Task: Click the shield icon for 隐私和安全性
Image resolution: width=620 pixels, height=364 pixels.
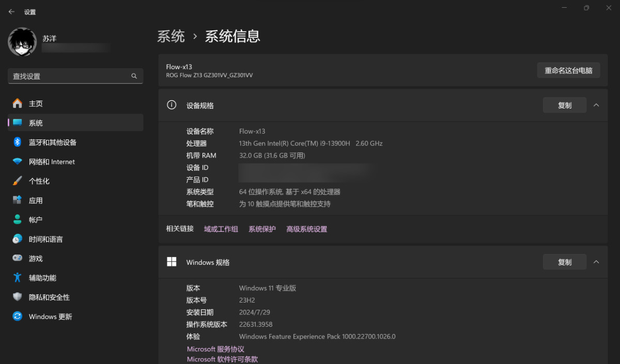Action: 18,297
